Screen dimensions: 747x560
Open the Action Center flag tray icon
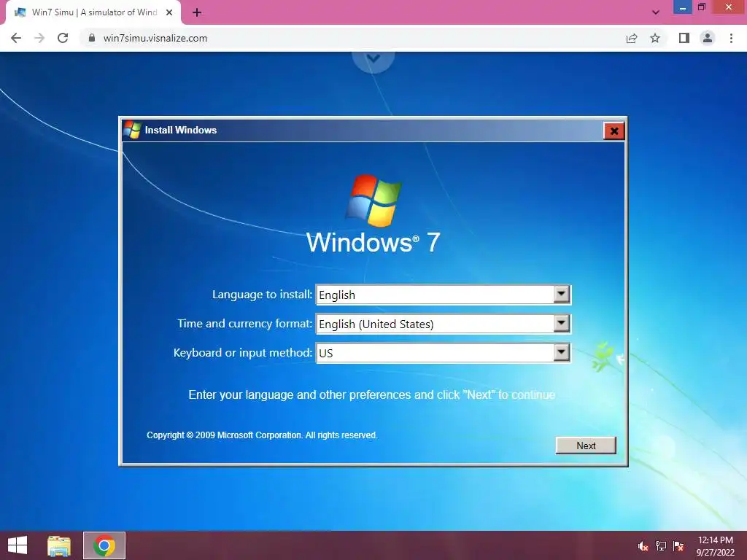tap(678, 546)
